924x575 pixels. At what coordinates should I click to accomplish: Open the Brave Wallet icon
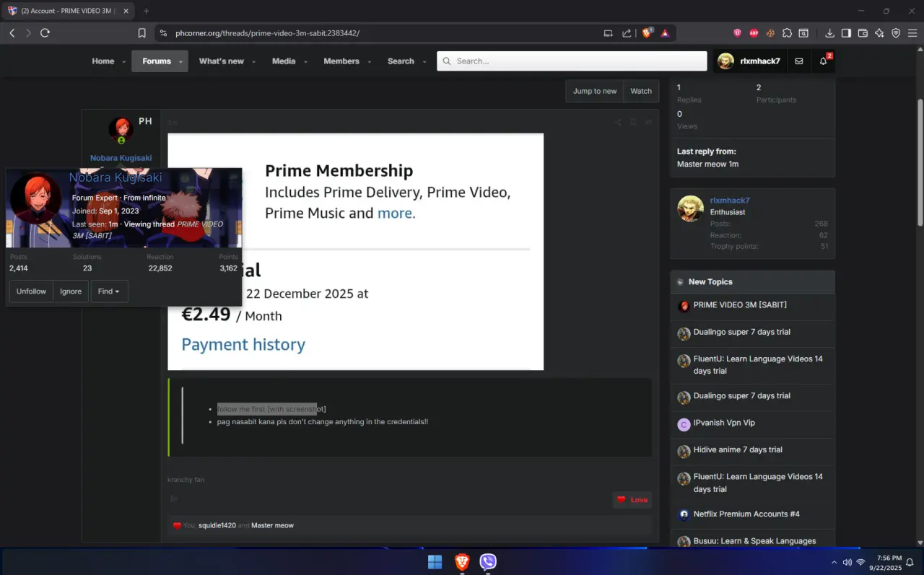point(863,33)
